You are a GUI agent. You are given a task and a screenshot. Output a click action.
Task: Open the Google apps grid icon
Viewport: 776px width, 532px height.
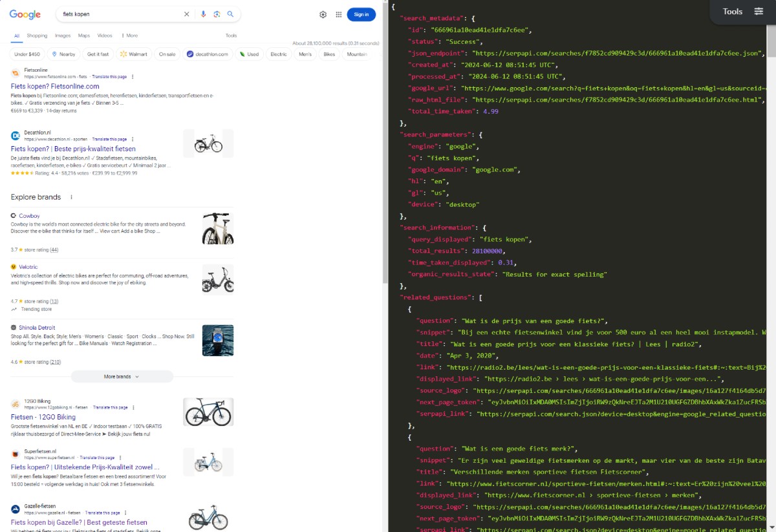338,14
